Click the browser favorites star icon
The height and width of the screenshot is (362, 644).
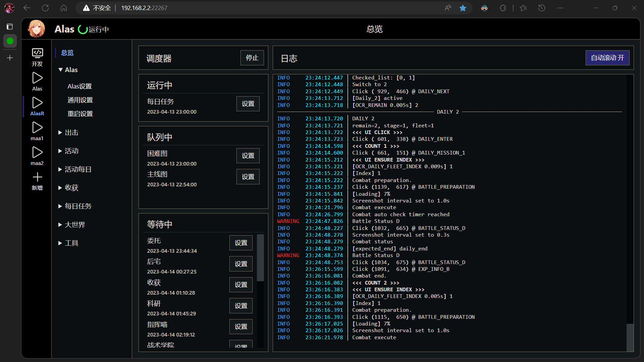(463, 8)
